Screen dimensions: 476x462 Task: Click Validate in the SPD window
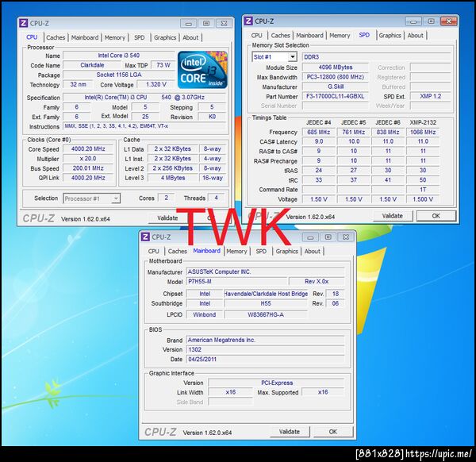(393, 216)
